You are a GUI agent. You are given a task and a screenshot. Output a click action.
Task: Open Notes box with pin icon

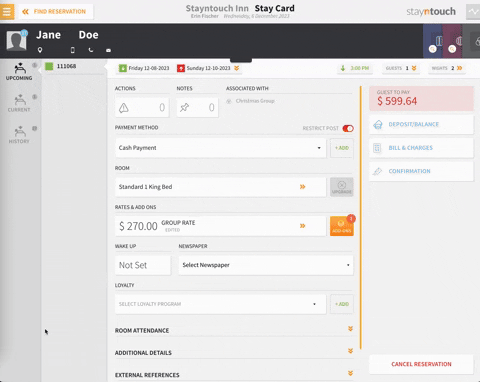tap(197, 107)
